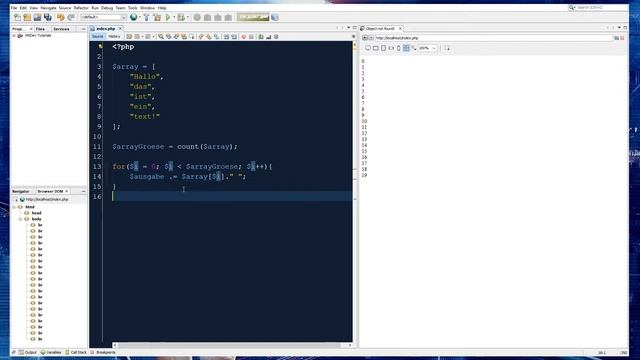Open the Output window button
This screenshot has width=640, height=360.
pyautogui.click(x=28, y=352)
